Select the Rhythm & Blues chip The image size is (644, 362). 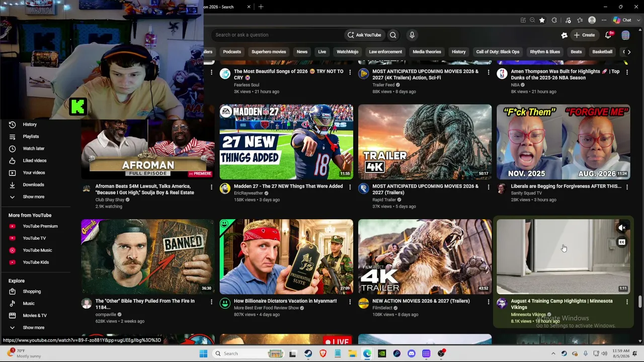tap(545, 52)
